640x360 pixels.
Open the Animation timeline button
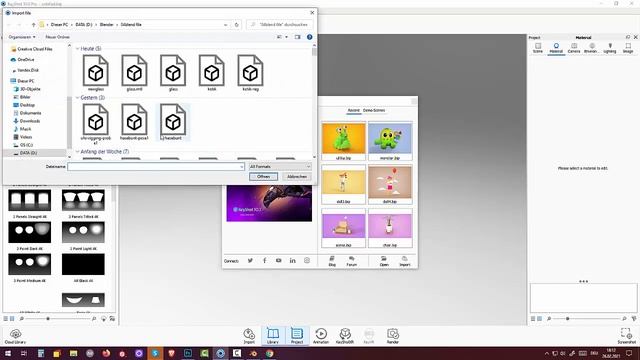tap(321, 336)
